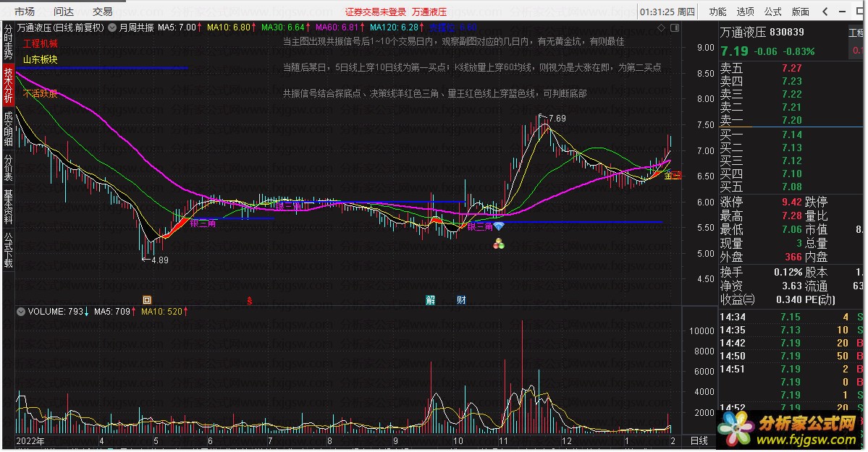Screen dimensions: 868x452
Task: Click the 山东板块 sector label
Action: [x=41, y=59]
